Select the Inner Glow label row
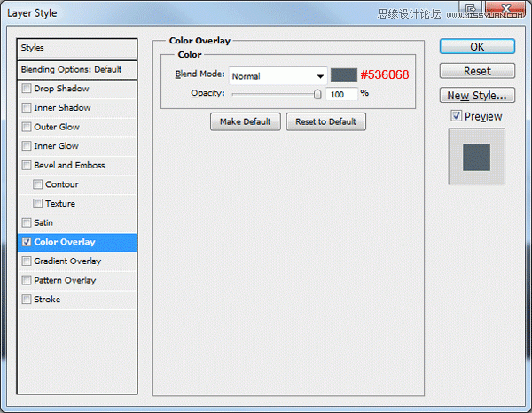The width and height of the screenshot is (532, 413). pyautogui.click(x=77, y=146)
